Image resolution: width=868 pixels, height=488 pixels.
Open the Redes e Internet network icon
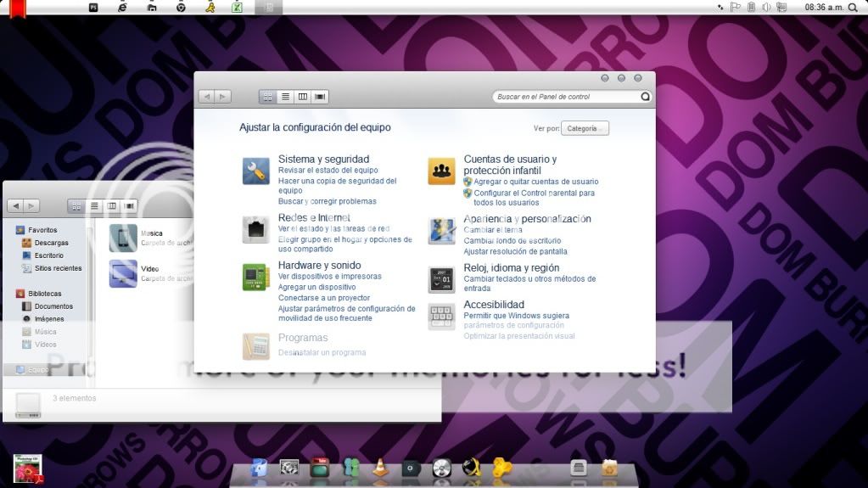pyautogui.click(x=255, y=229)
